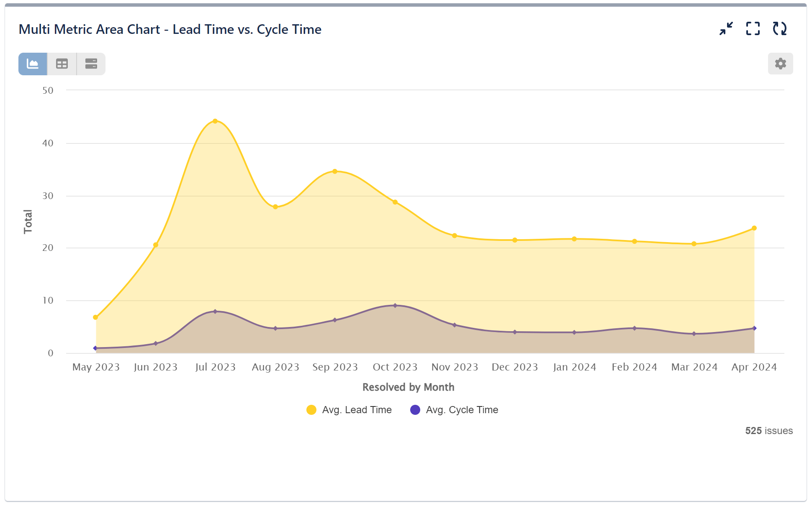Toggle Avg. Cycle Time series visibility
Viewport: 812px width, 506px height.
[461, 410]
